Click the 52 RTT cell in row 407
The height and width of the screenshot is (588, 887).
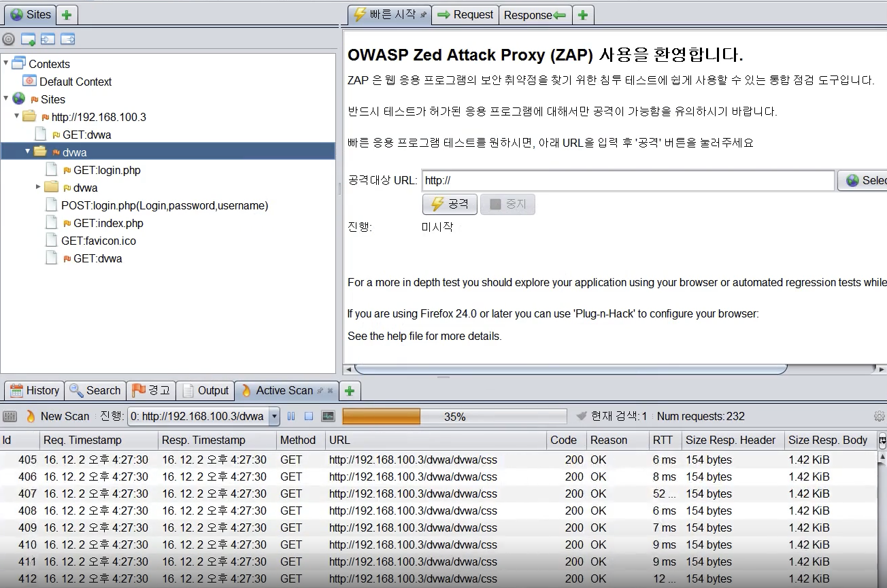tap(665, 494)
